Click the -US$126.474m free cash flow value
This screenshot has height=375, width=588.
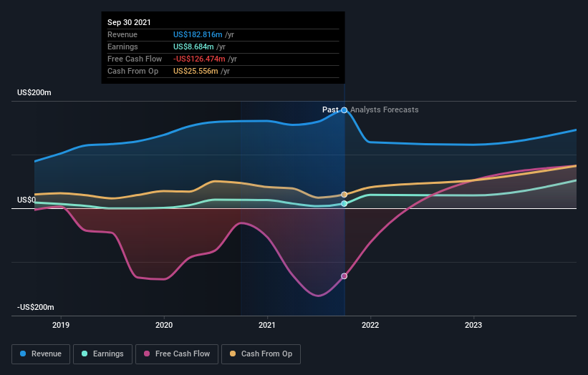click(x=199, y=59)
